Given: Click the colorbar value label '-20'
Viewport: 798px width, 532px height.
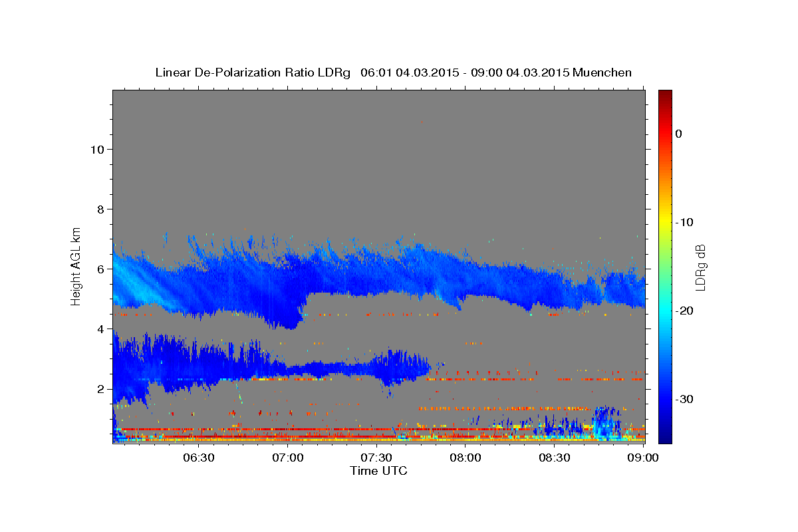Looking at the screenshot, I should tap(685, 311).
